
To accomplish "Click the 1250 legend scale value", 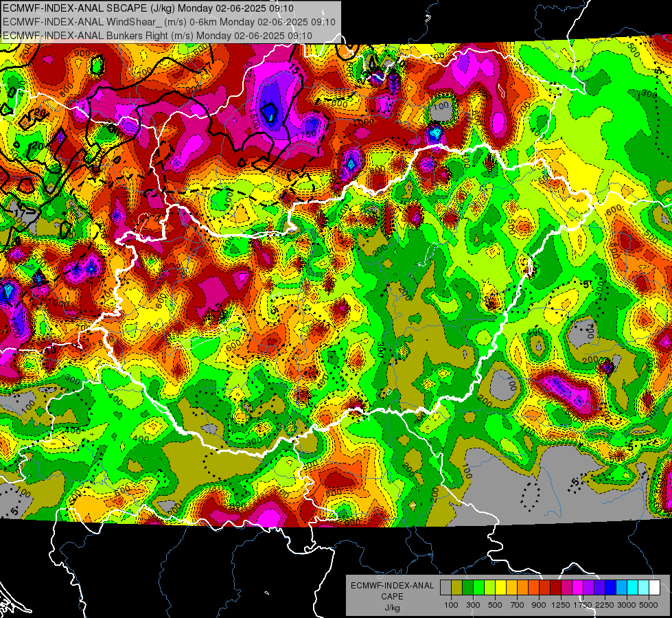I will (x=561, y=605).
